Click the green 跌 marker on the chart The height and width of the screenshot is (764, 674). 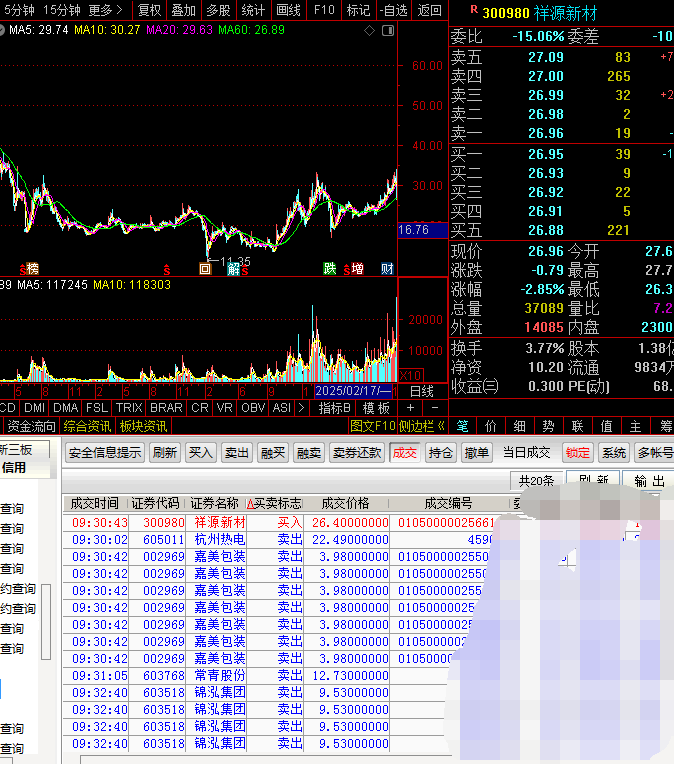pyautogui.click(x=330, y=268)
